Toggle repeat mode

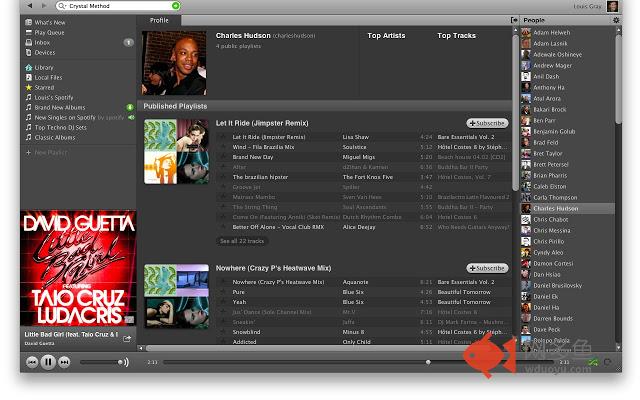[608, 362]
